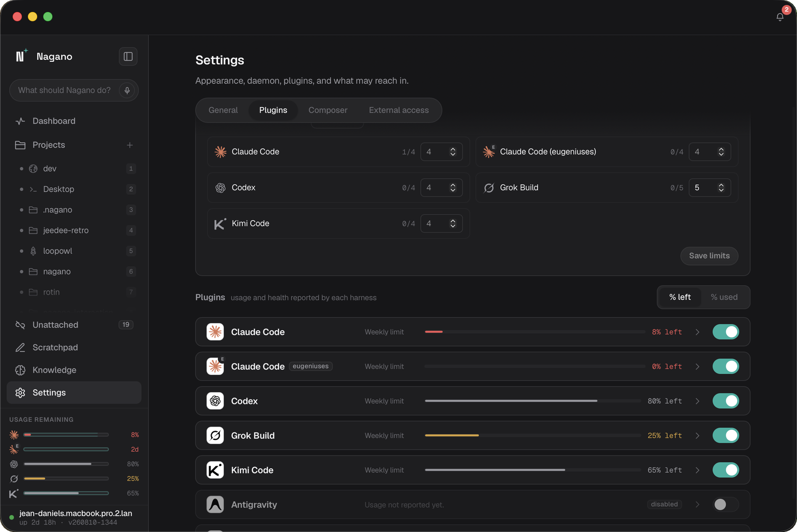Switch to the General tab
The width and height of the screenshot is (797, 532).
[223, 110]
